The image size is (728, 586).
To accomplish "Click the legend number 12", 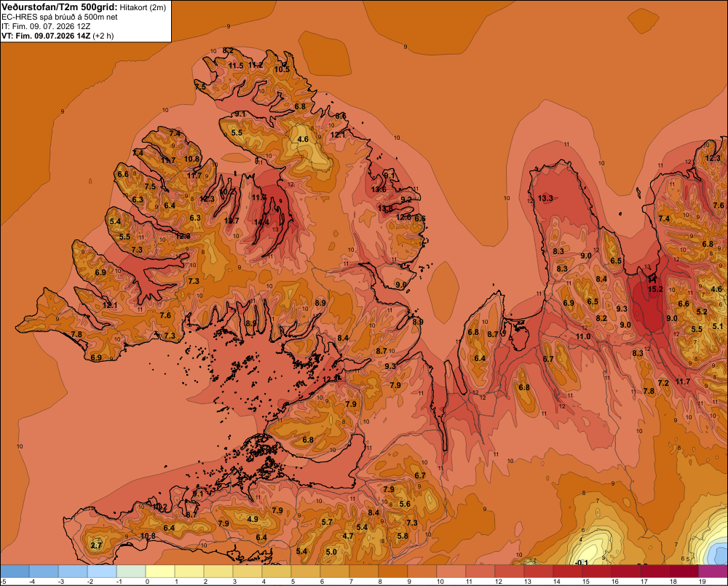I will (498, 582).
